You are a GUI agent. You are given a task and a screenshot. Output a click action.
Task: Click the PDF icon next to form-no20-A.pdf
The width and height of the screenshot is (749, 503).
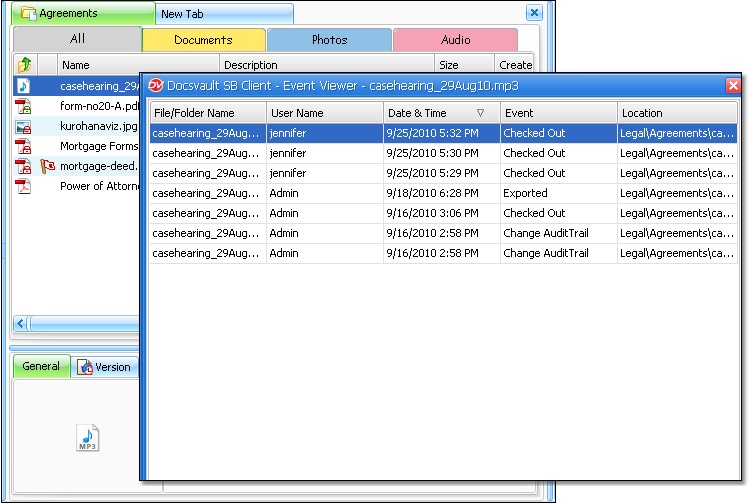pos(23,106)
